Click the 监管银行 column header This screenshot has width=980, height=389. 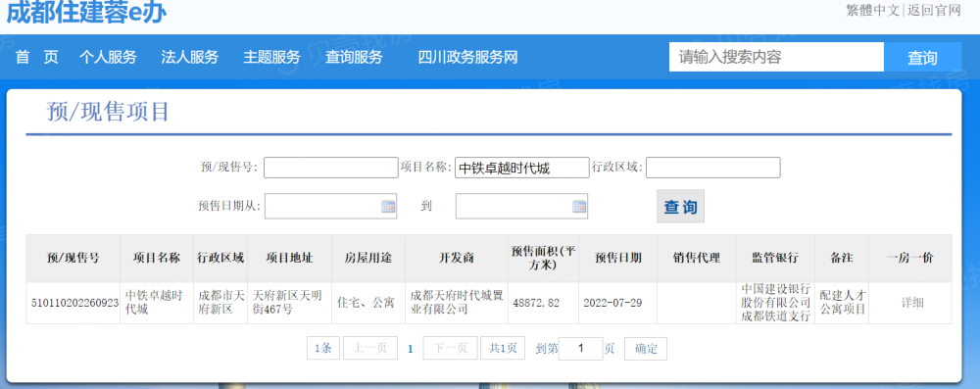point(775,259)
